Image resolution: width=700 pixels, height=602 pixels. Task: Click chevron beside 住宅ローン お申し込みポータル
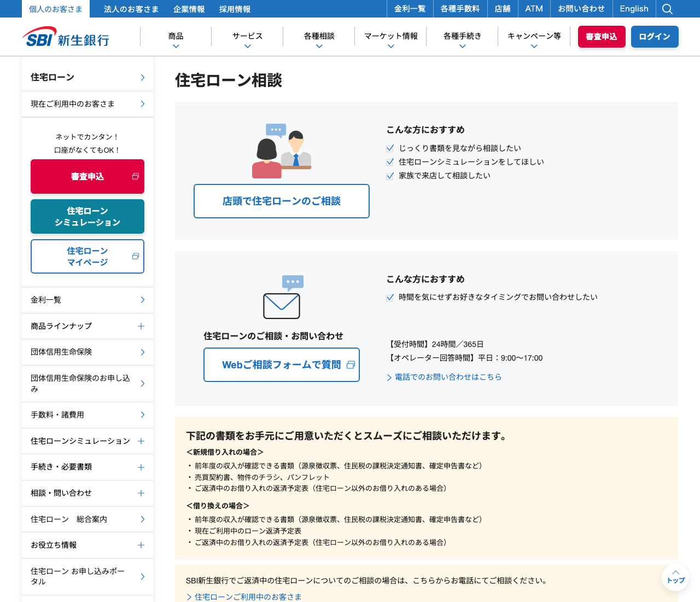pos(143,576)
